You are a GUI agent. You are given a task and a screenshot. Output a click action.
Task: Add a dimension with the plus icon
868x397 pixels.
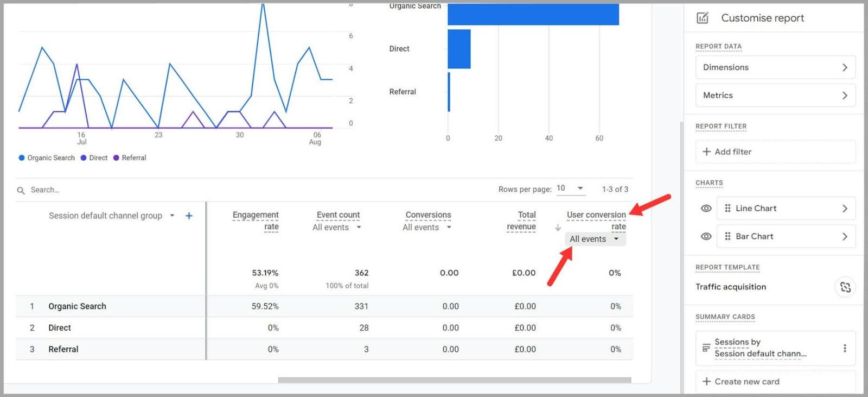click(x=189, y=216)
